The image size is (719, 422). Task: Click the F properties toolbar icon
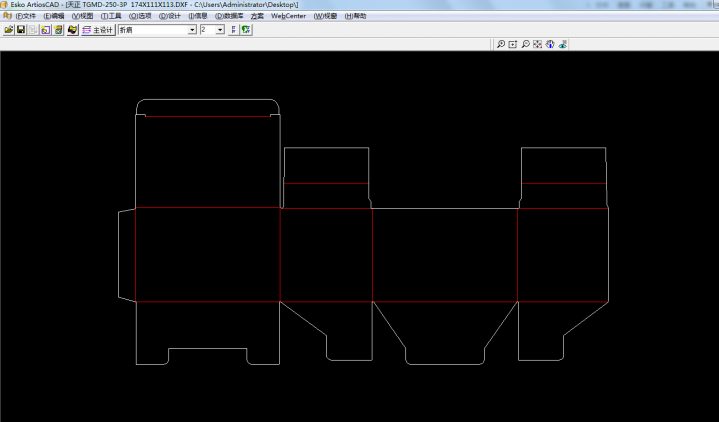[233, 30]
